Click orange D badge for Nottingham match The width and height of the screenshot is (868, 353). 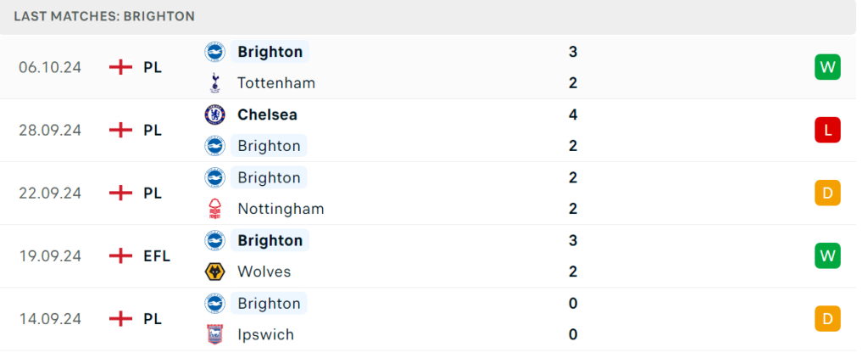(x=827, y=193)
